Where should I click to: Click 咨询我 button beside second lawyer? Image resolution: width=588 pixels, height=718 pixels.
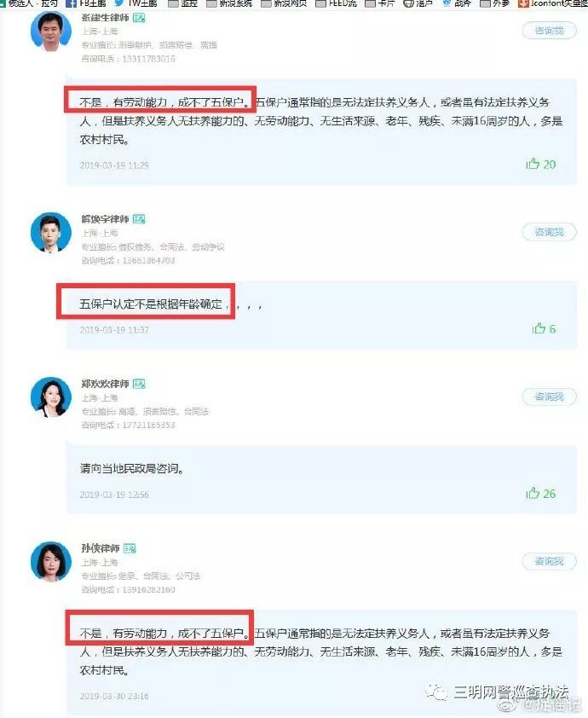[549, 232]
